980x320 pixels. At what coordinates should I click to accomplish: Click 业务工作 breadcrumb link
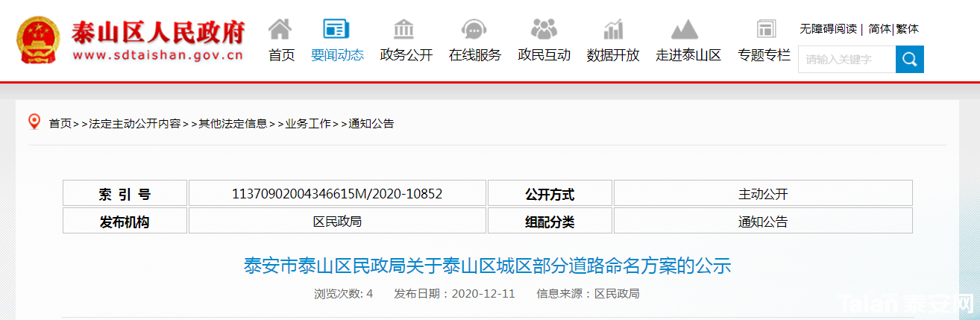pos(308,124)
